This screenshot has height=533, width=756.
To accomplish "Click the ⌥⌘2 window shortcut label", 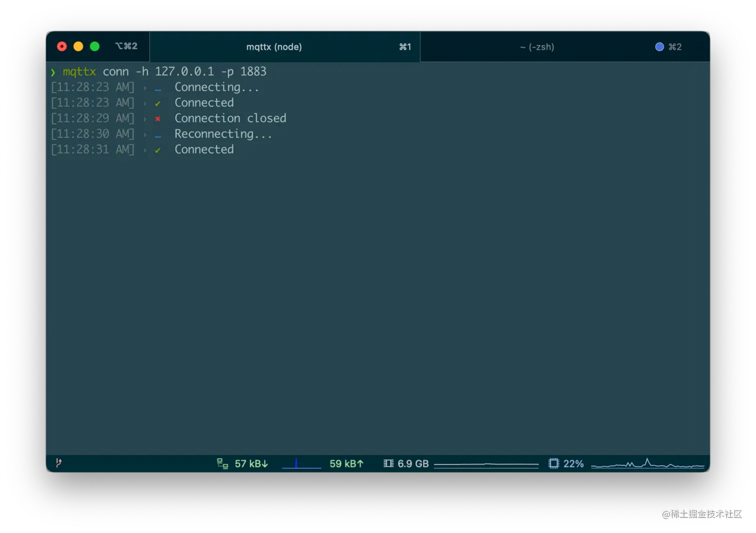I will [126, 46].
